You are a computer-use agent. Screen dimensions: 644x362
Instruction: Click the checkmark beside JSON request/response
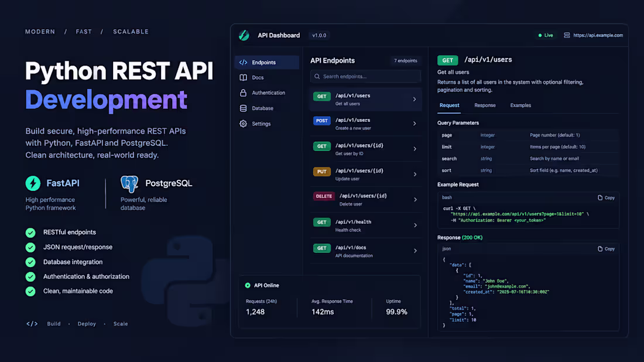[30, 247]
